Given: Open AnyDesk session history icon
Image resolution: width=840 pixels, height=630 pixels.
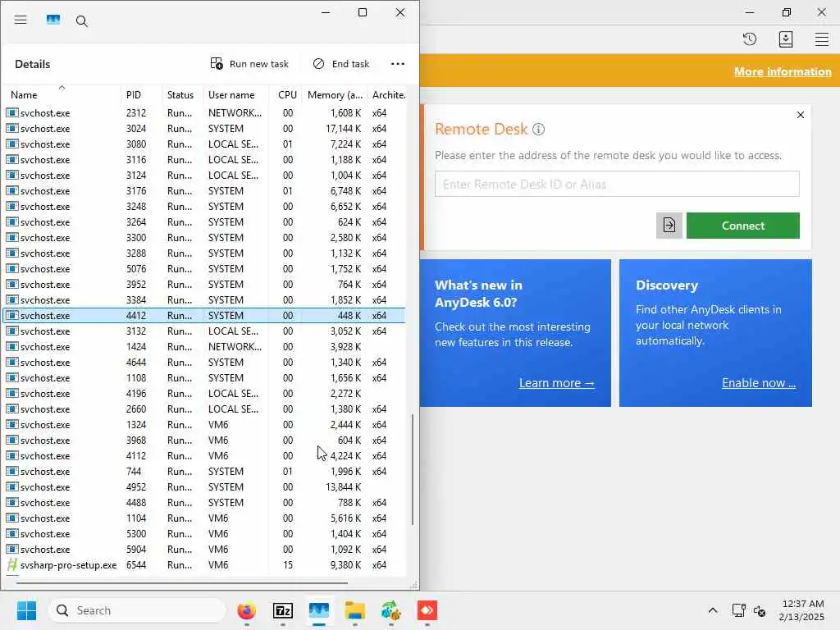Looking at the screenshot, I should tap(750, 39).
